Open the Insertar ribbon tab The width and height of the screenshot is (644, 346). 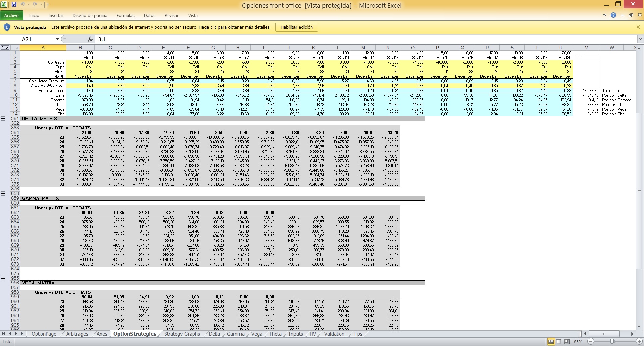(x=56, y=15)
